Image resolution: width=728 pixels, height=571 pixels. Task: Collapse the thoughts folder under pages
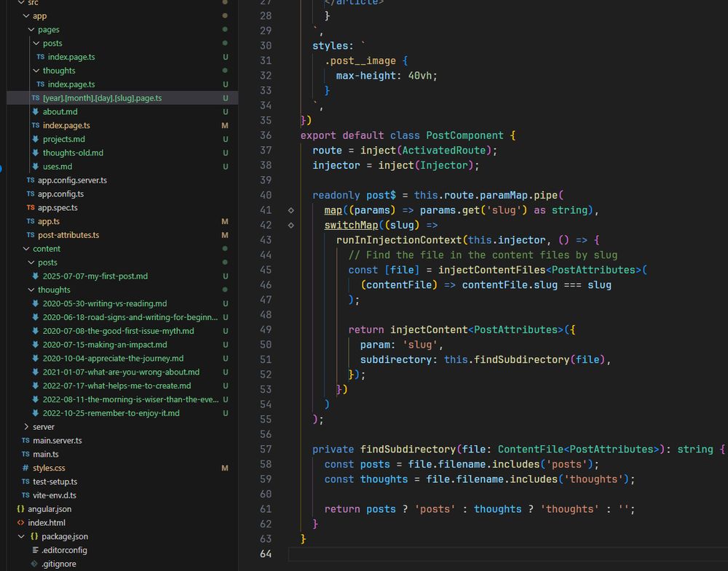click(x=36, y=71)
